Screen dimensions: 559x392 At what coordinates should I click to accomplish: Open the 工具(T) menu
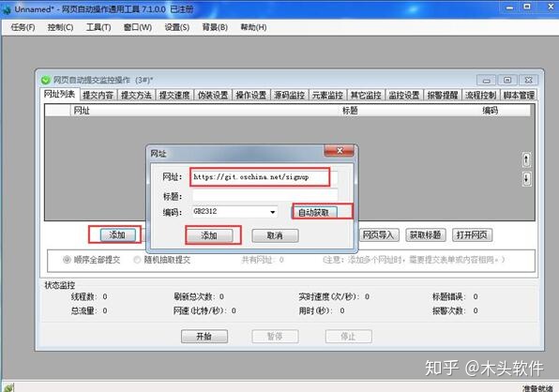[x=98, y=27]
